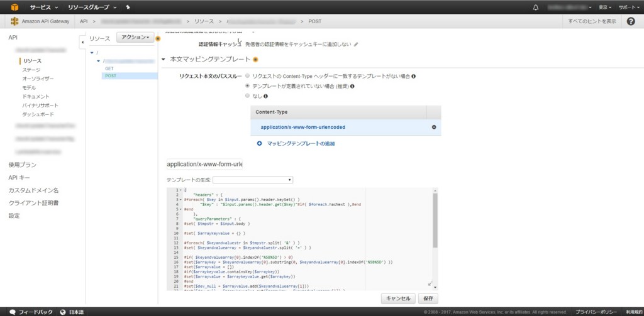644x316 pixels.
Task: Click すべてのヒントを表示 button
Action: 592,21
